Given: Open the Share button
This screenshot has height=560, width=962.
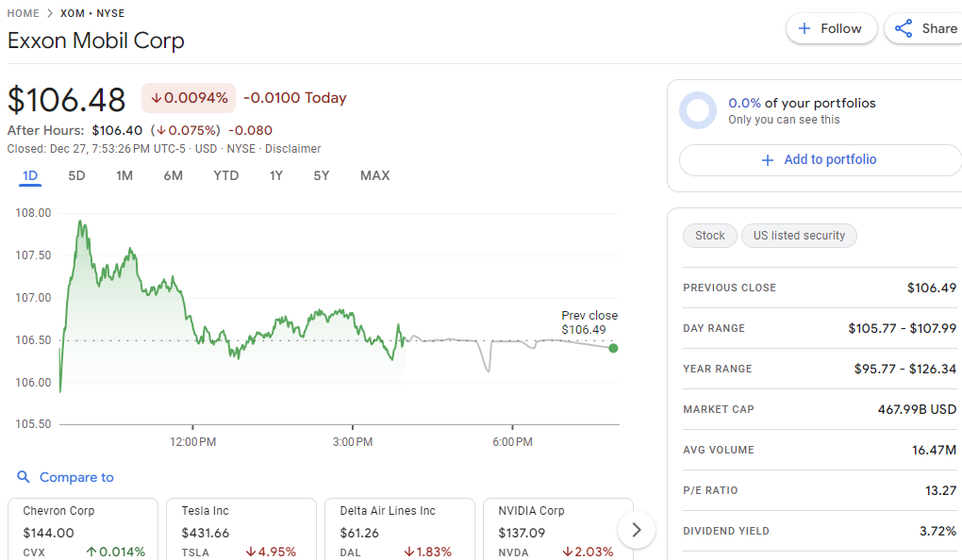Looking at the screenshot, I should coord(923,29).
